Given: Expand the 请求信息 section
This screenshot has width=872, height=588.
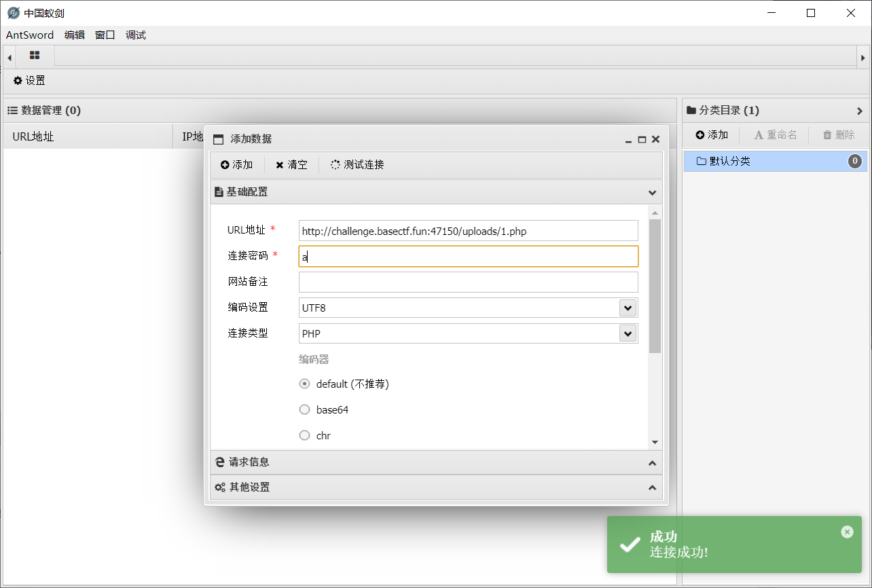Looking at the screenshot, I should coord(437,462).
